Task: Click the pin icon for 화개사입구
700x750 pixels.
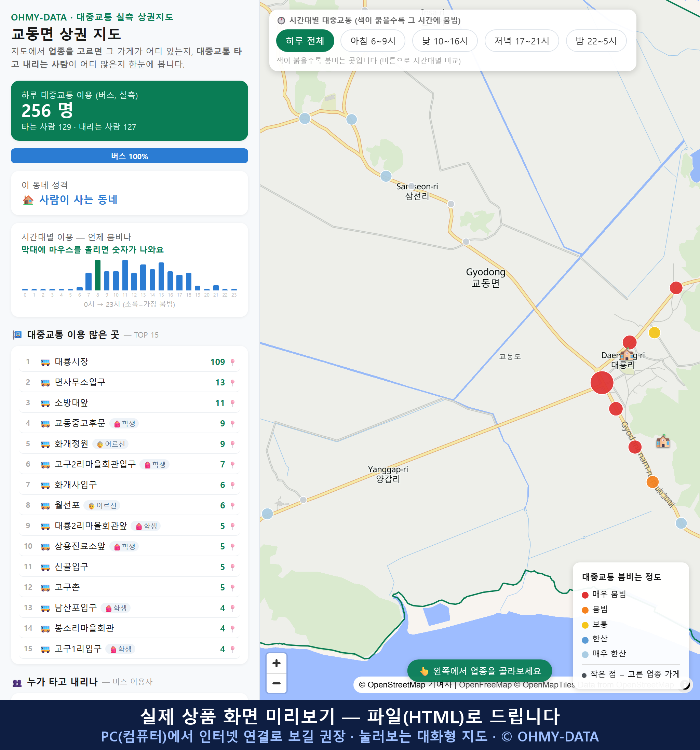Action: click(232, 485)
